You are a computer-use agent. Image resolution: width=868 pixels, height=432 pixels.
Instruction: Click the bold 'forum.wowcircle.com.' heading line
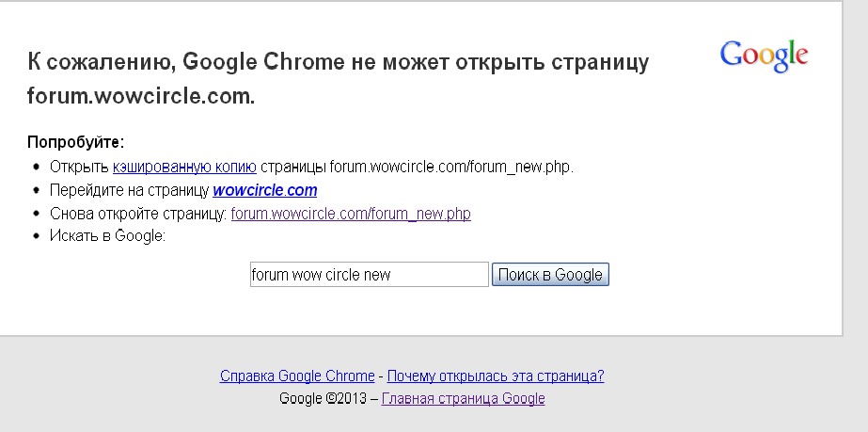click(141, 96)
